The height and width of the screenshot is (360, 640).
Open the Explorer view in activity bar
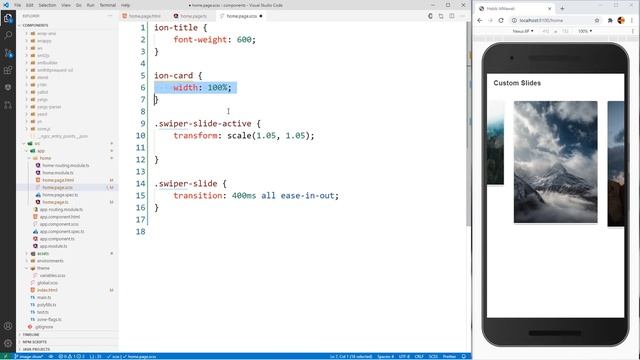click(x=8, y=18)
